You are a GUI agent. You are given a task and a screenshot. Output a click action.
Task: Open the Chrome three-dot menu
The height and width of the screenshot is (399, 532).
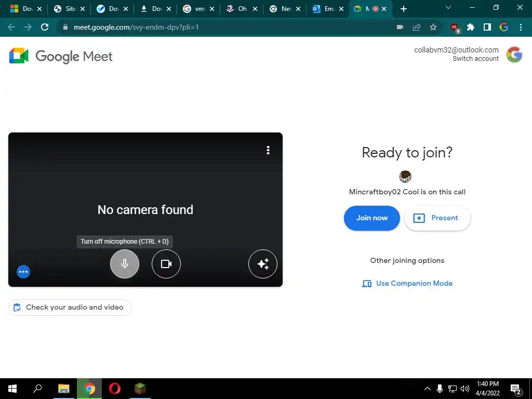point(521,27)
